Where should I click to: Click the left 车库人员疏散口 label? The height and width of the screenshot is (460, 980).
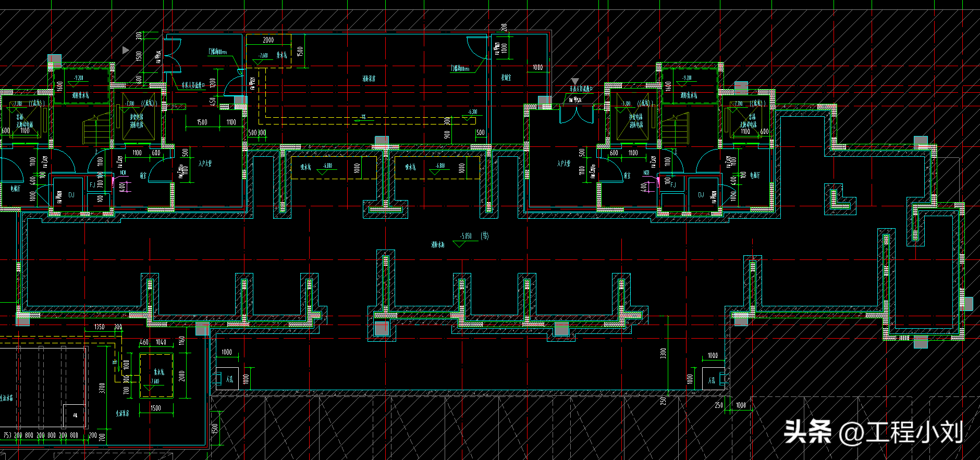click(193, 85)
